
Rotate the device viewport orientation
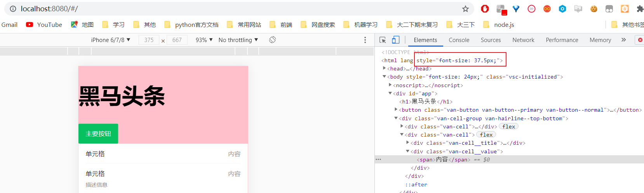tap(272, 40)
